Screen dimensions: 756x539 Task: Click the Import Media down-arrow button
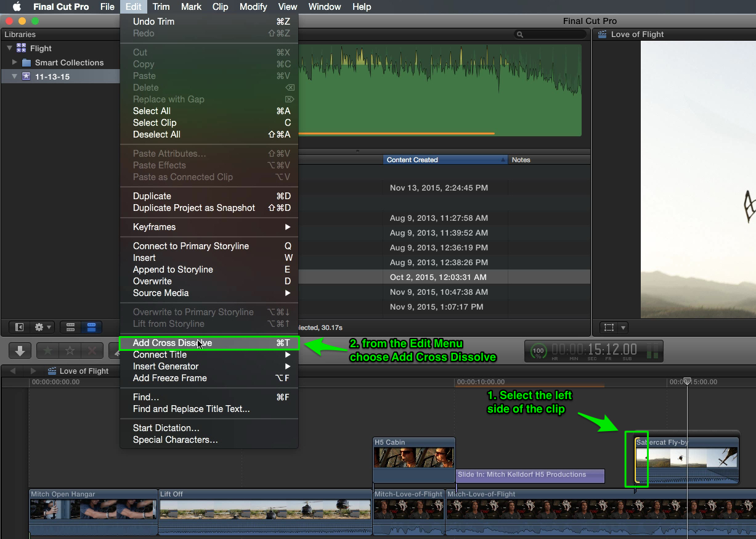coord(20,351)
